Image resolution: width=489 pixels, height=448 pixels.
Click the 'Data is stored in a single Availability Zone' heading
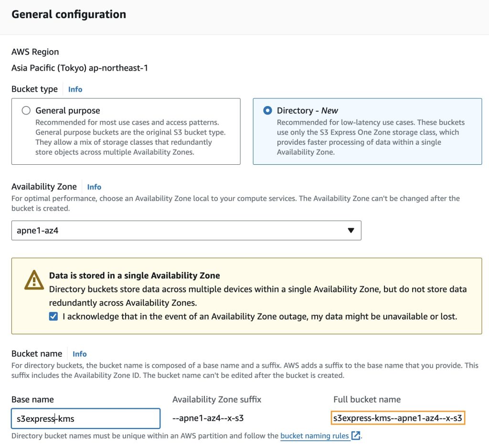coord(134,276)
